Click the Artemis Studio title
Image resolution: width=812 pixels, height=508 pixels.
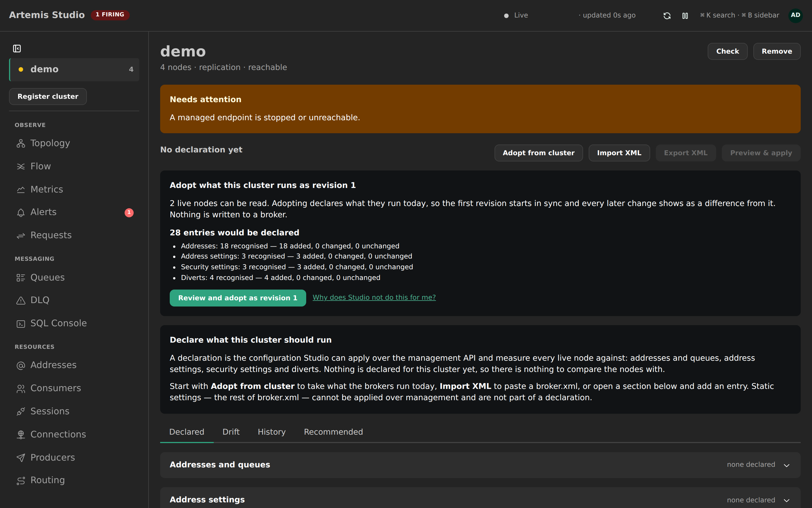(47, 15)
